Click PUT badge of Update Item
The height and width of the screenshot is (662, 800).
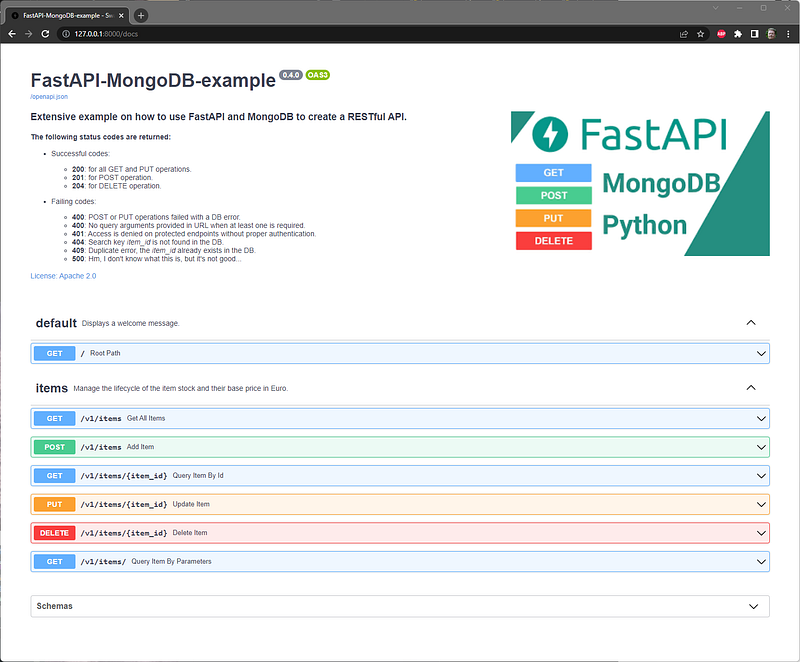55,504
